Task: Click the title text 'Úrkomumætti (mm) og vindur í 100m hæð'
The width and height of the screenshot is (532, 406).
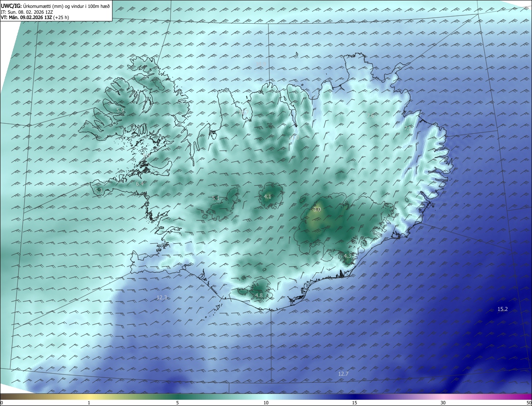Action: pyautogui.click(x=66, y=6)
